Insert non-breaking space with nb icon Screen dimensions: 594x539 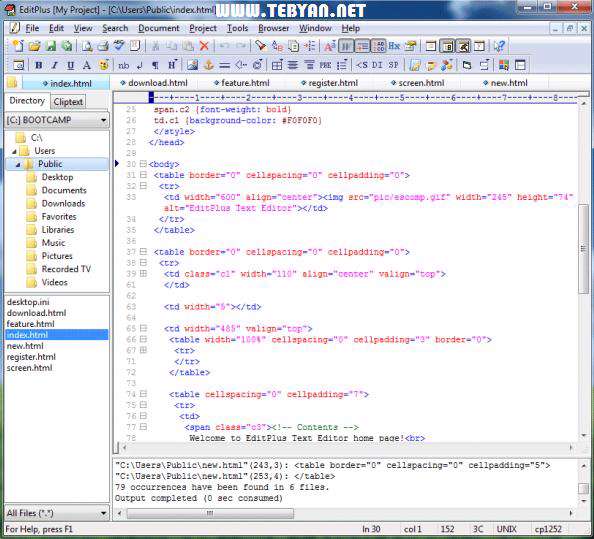[123, 65]
